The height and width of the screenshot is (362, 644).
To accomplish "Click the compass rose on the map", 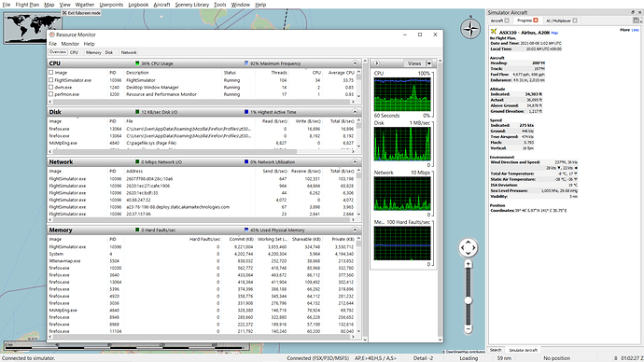I will tap(470, 29).
